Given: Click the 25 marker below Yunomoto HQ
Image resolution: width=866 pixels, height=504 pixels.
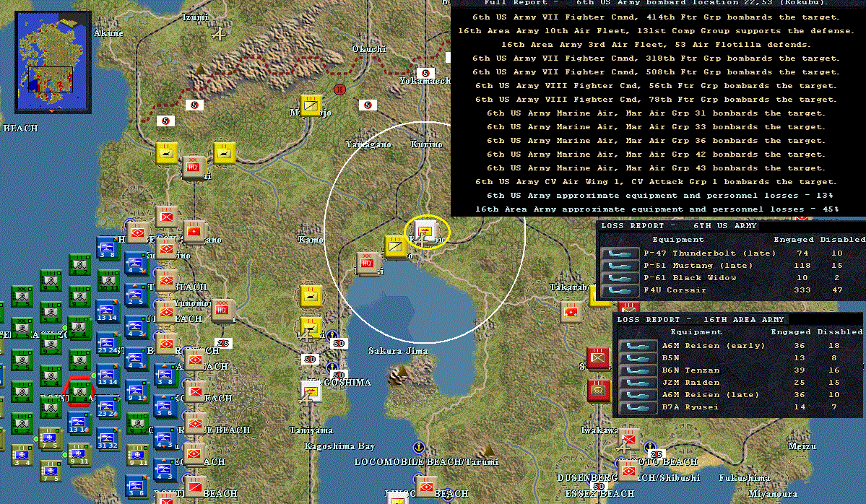Looking at the screenshot, I should click(x=223, y=344).
